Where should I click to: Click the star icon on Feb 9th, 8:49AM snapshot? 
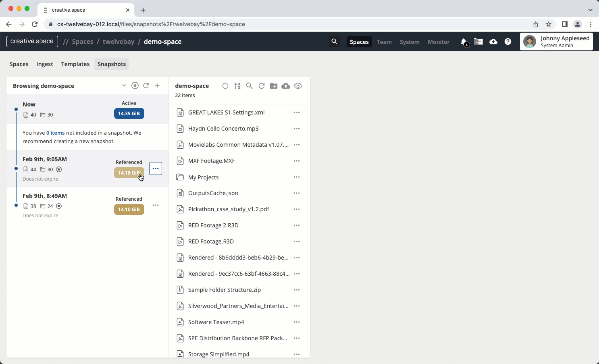pos(59,206)
